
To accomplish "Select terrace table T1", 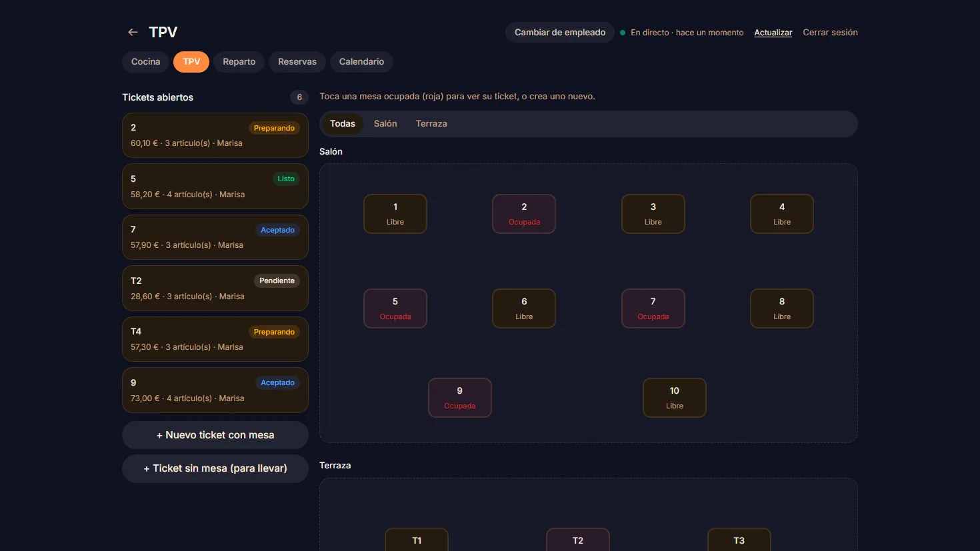I will click(x=417, y=540).
